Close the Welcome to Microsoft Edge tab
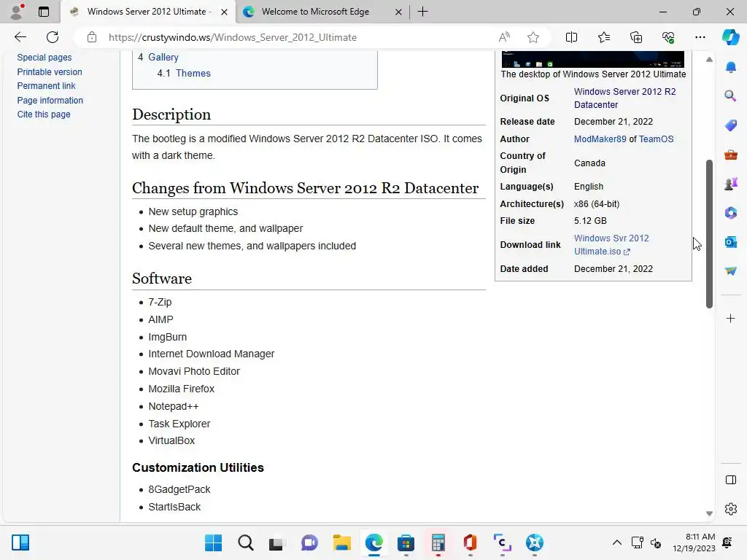 tap(399, 12)
